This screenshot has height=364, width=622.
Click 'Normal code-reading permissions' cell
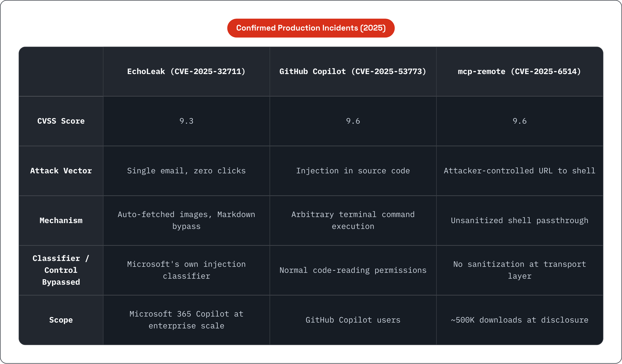pos(353,270)
